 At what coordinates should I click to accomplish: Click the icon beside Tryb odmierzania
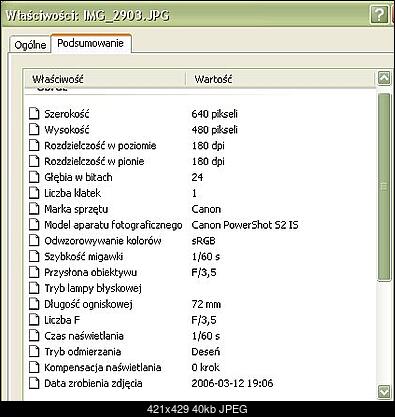pos(34,351)
